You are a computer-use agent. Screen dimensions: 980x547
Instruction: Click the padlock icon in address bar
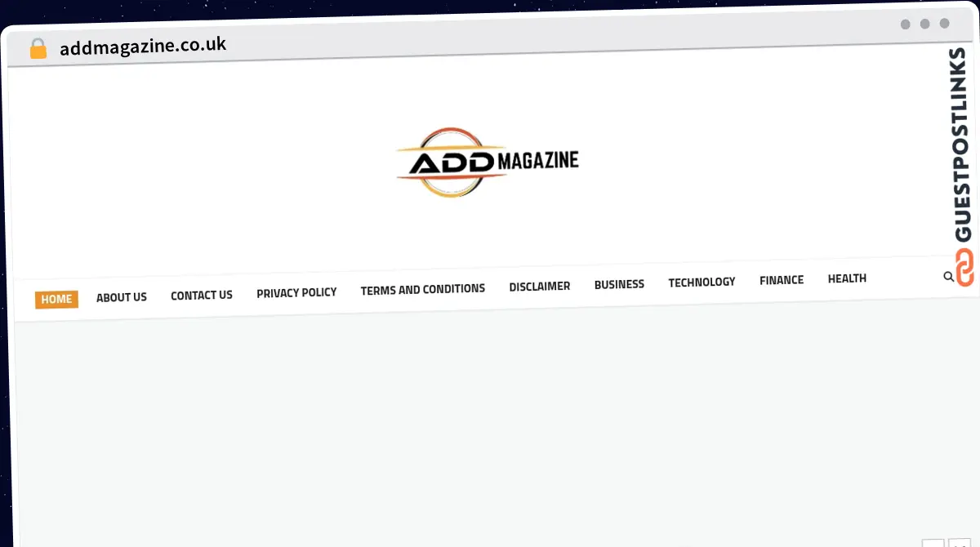[38, 48]
